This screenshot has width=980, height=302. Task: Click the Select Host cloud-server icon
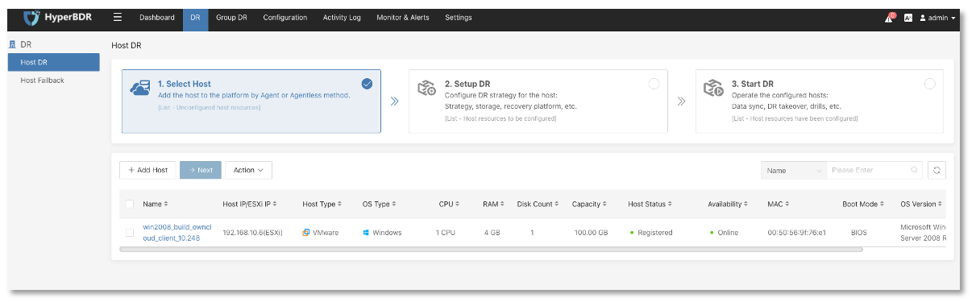140,89
